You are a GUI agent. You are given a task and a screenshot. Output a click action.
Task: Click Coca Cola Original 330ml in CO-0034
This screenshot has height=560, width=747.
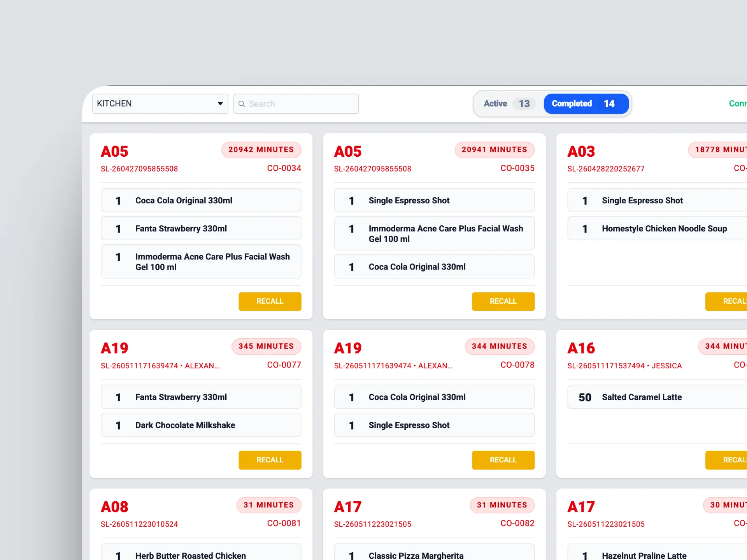click(x=201, y=200)
